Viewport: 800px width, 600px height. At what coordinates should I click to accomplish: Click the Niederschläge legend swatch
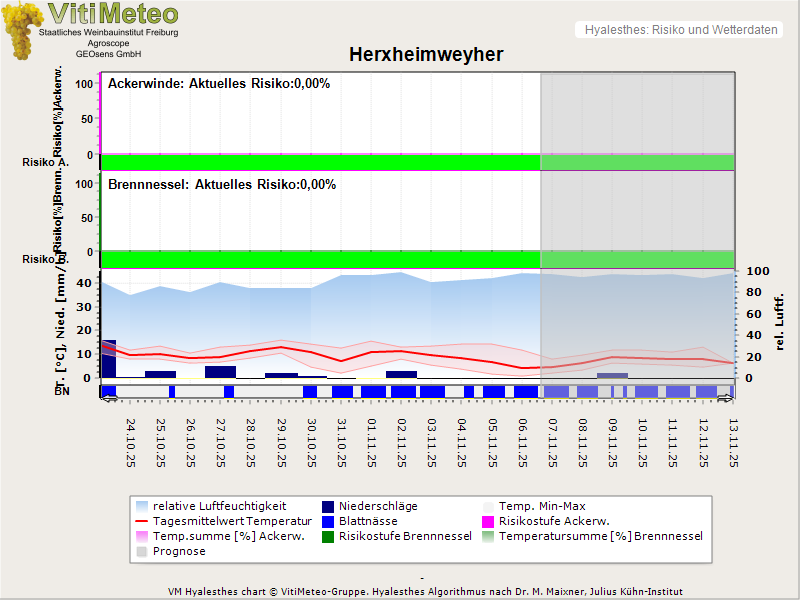[327, 506]
